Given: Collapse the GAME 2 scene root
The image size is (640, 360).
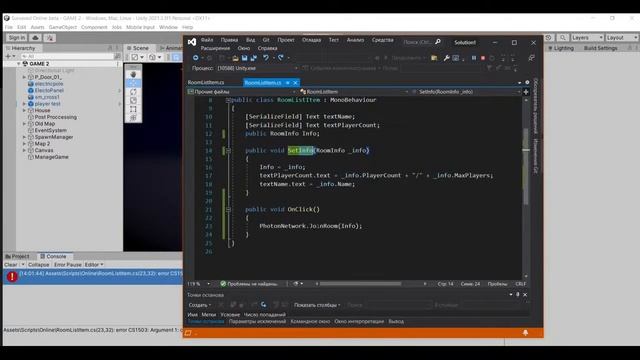Looking at the screenshot, I should click(19, 64).
